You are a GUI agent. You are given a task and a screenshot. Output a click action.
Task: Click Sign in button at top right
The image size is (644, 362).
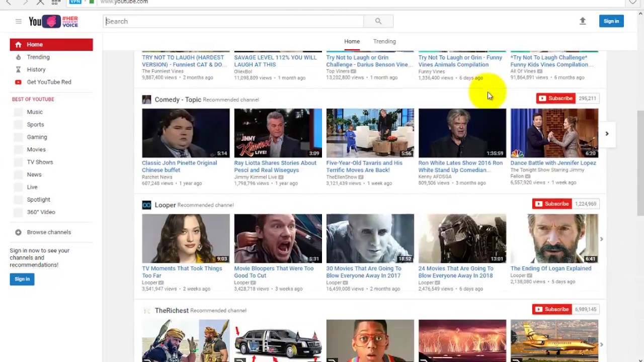[x=611, y=21]
